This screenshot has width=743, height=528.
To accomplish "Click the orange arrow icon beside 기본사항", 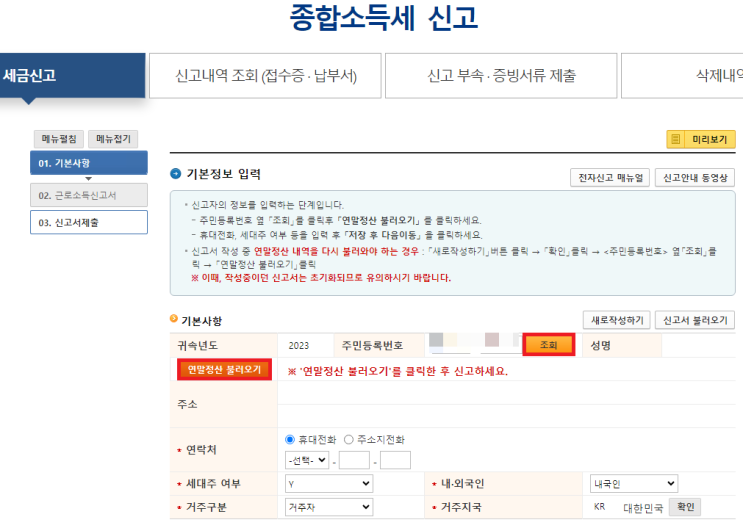I will pos(174,319).
